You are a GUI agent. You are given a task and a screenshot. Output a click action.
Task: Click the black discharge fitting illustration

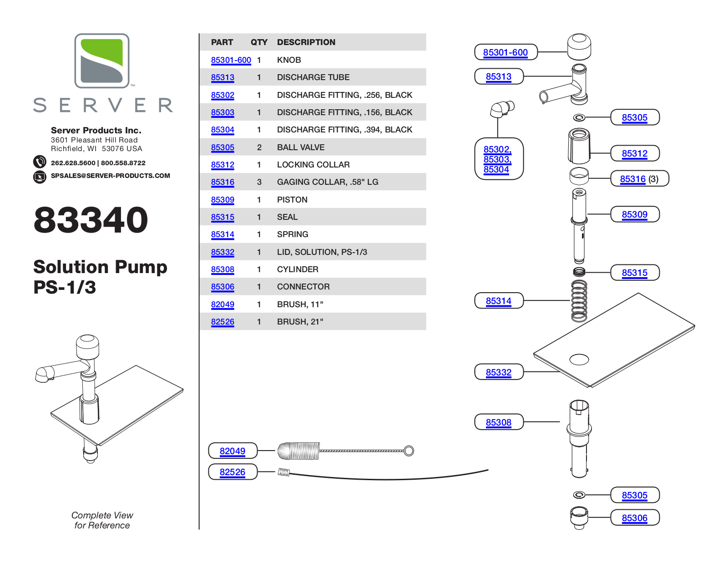point(502,109)
